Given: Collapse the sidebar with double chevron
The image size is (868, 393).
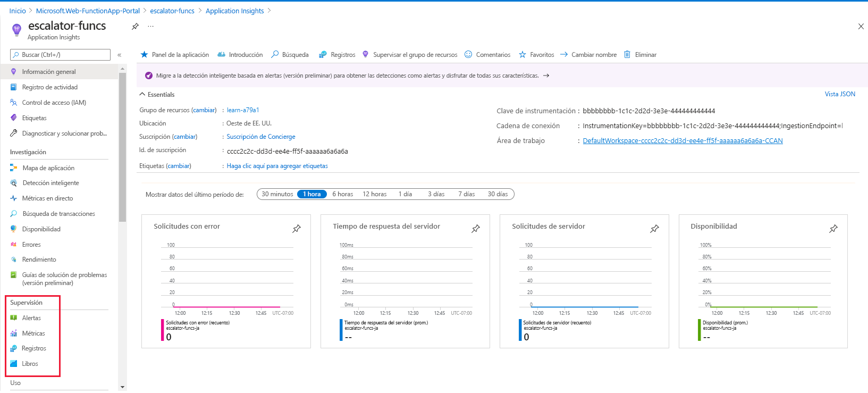Looking at the screenshot, I should tap(119, 55).
